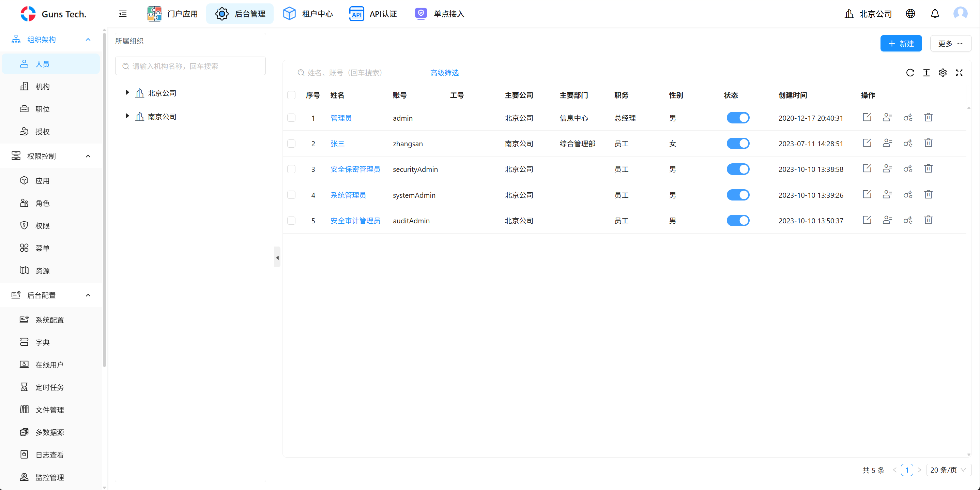980x490 pixels.
Task: Open the 20 条/页 page size dropdown
Action: coord(948,470)
